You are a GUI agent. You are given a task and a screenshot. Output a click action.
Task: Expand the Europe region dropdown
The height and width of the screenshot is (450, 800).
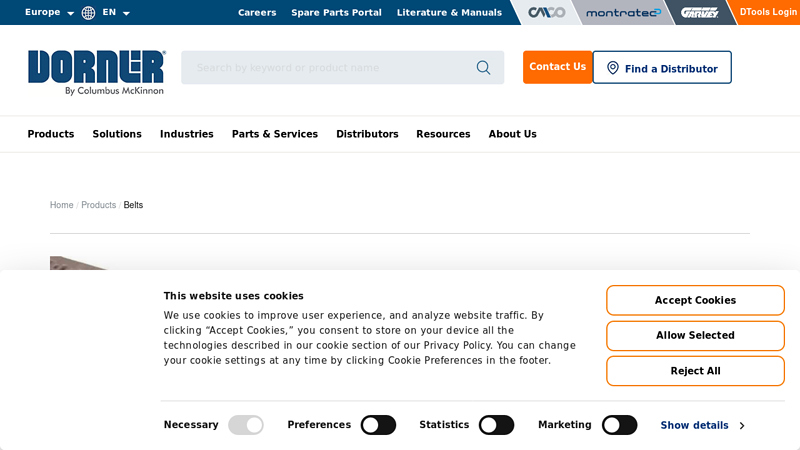pos(49,13)
